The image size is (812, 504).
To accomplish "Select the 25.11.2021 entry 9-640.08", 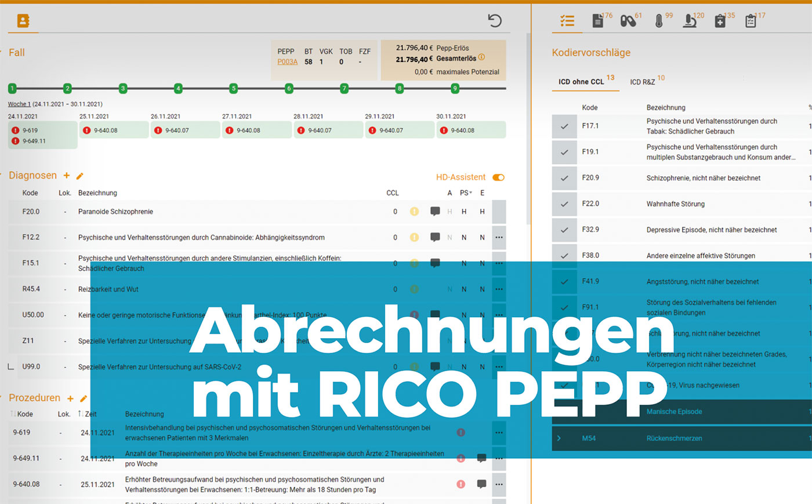I will 114,130.
